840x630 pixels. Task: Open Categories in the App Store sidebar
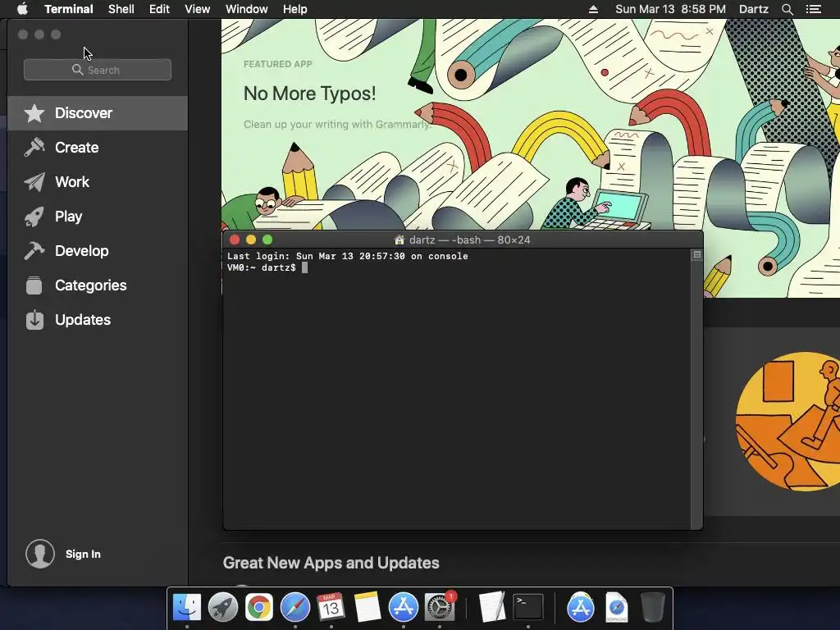click(98, 285)
